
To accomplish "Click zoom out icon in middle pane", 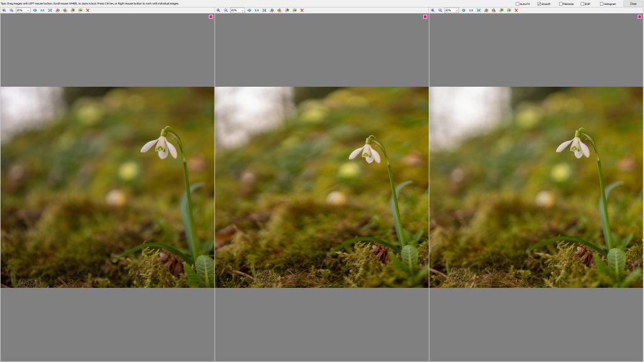I will pyautogui.click(x=226, y=10).
